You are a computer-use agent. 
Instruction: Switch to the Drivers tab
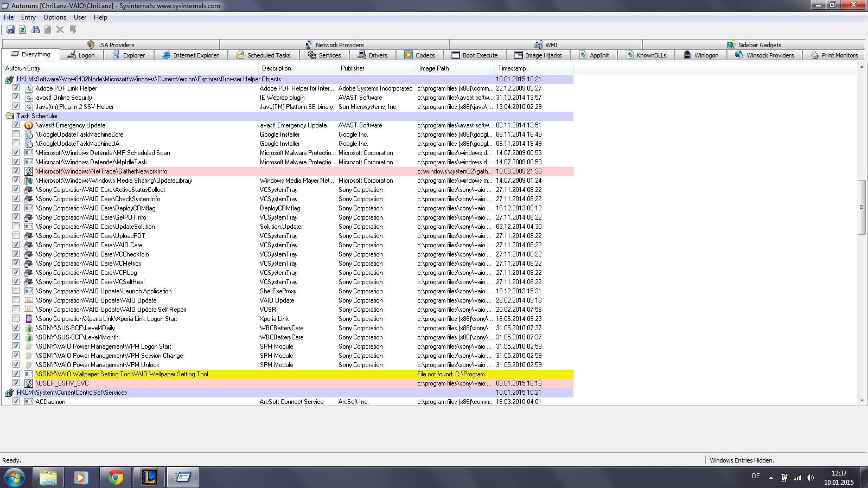(373, 55)
